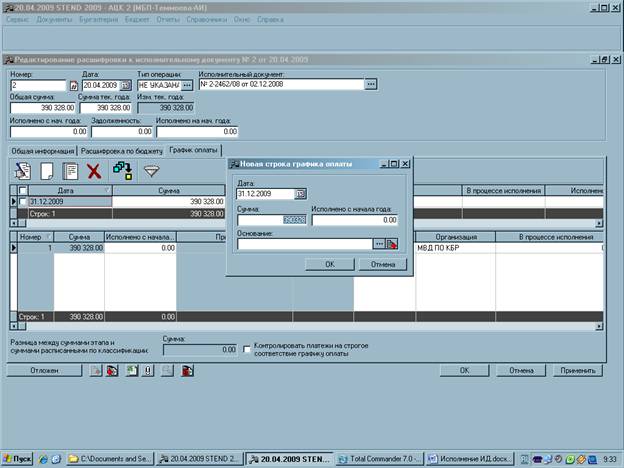
Task: Click the copy/structure icon beside red X
Action: click(x=122, y=171)
